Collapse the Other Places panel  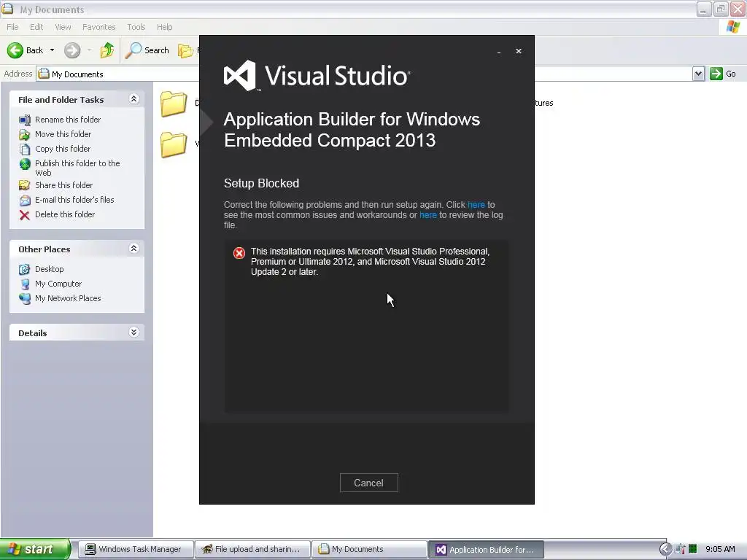(134, 249)
